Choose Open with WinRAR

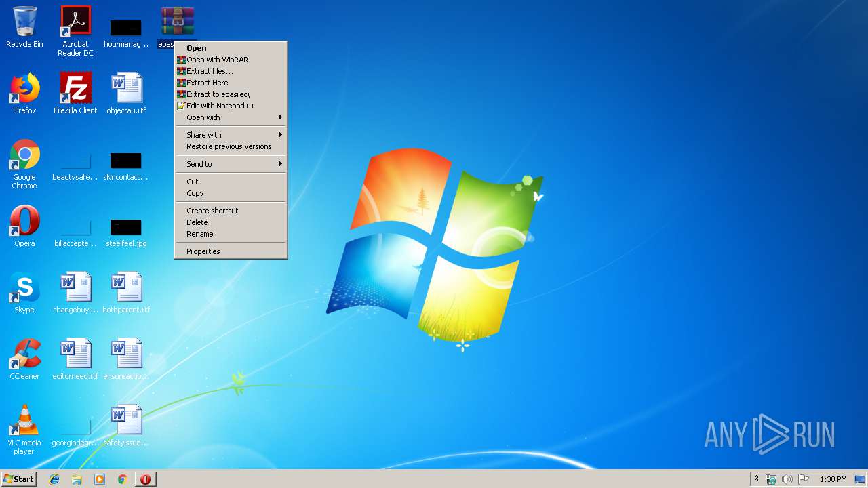pos(231,60)
